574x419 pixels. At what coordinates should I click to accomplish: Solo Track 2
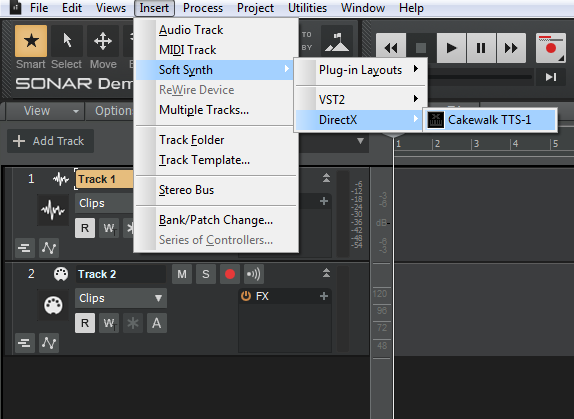206,274
